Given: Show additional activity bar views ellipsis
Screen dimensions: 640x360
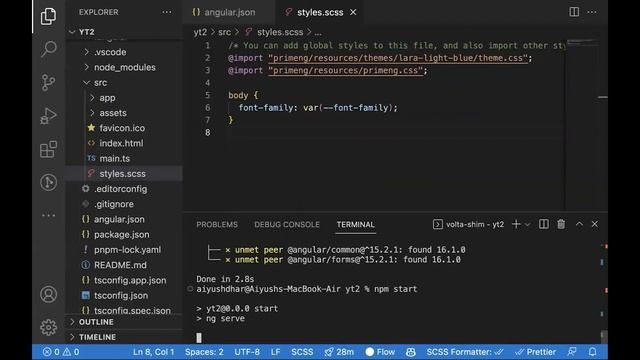Looking at the screenshot, I should (48, 215).
